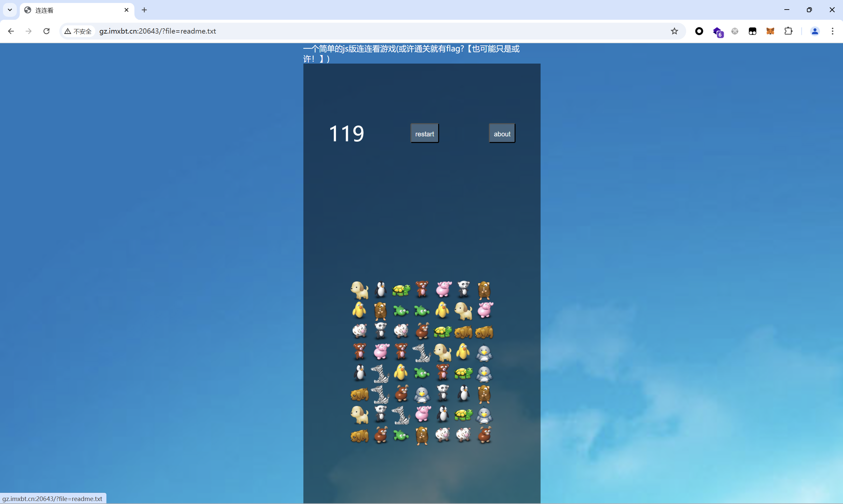
Task: Reload the current page
Action: [46, 31]
